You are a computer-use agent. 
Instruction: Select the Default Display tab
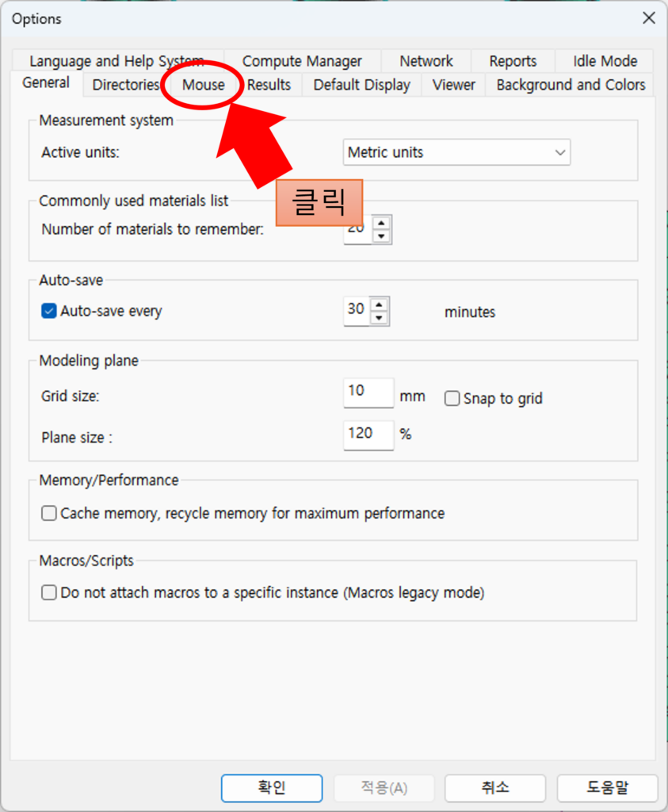[361, 85]
